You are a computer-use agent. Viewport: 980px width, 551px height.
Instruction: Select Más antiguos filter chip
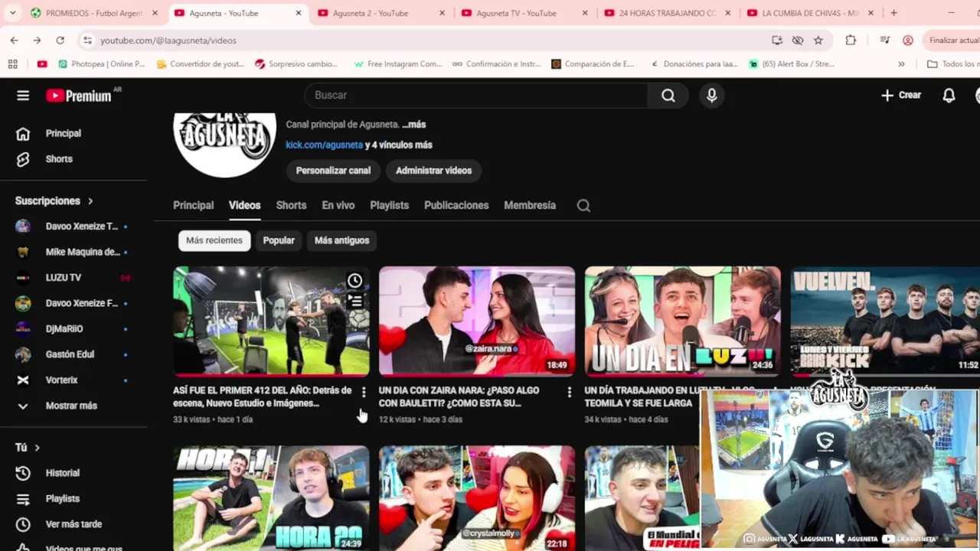341,240
